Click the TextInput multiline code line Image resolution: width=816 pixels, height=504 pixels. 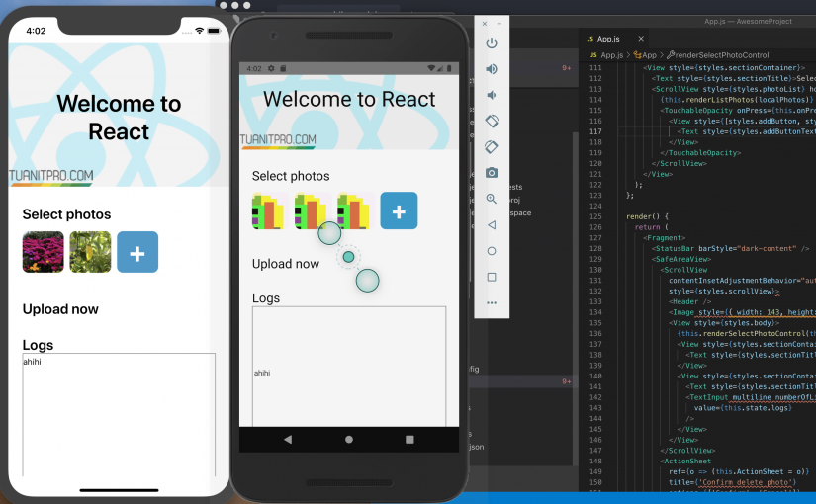tap(751, 397)
